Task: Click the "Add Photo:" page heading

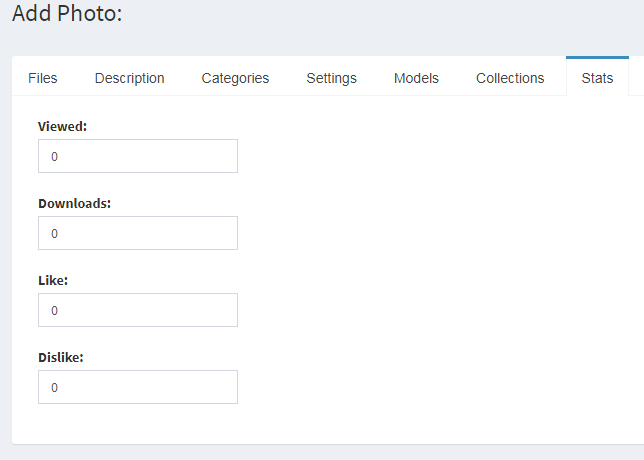Action: [67, 13]
